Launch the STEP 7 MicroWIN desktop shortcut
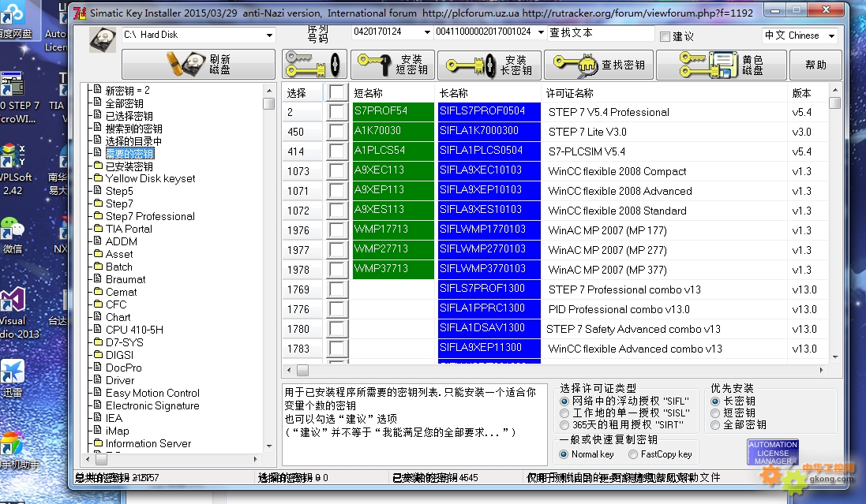 16,98
